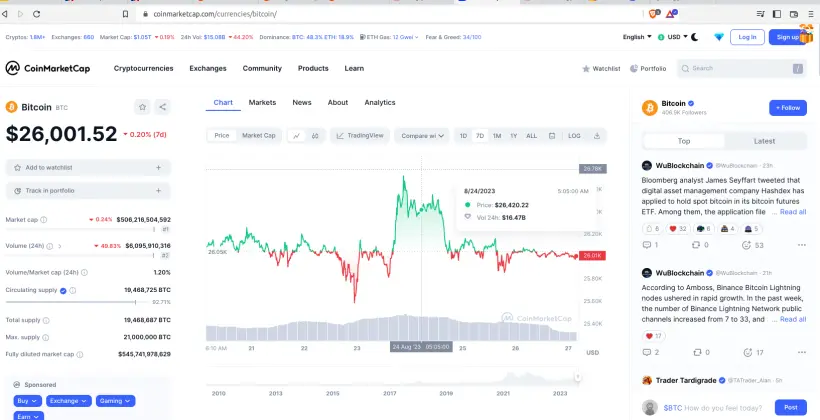This screenshot has width=820, height=420.
Task: Select the Market Cap chart option
Action: [x=258, y=135]
